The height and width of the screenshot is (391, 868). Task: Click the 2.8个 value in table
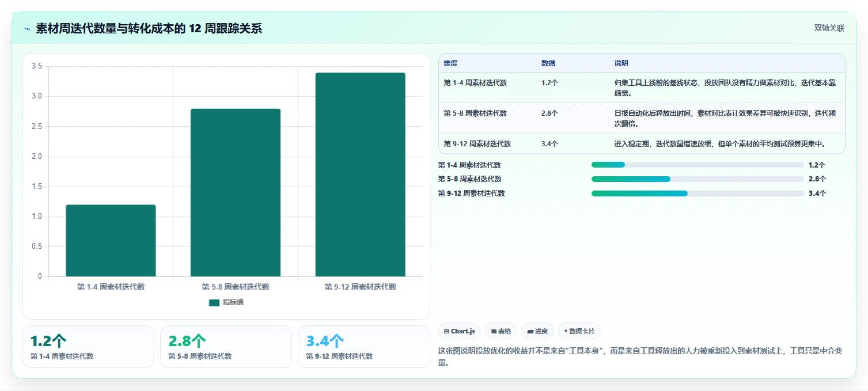pos(549,113)
